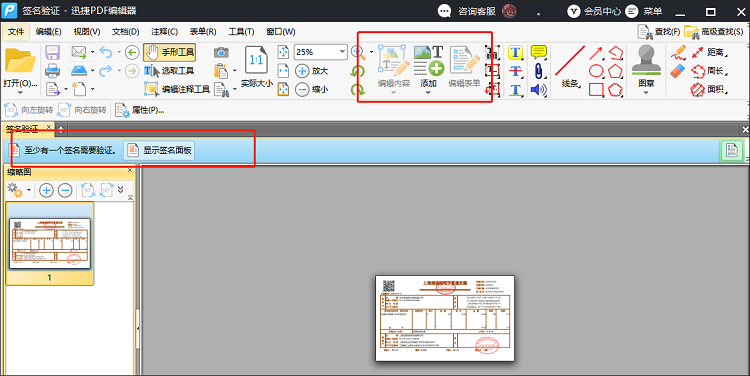Image resolution: width=750 pixels, height=376 pixels.
Task: Toggle the green signature panel button
Action: coord(732,150)
